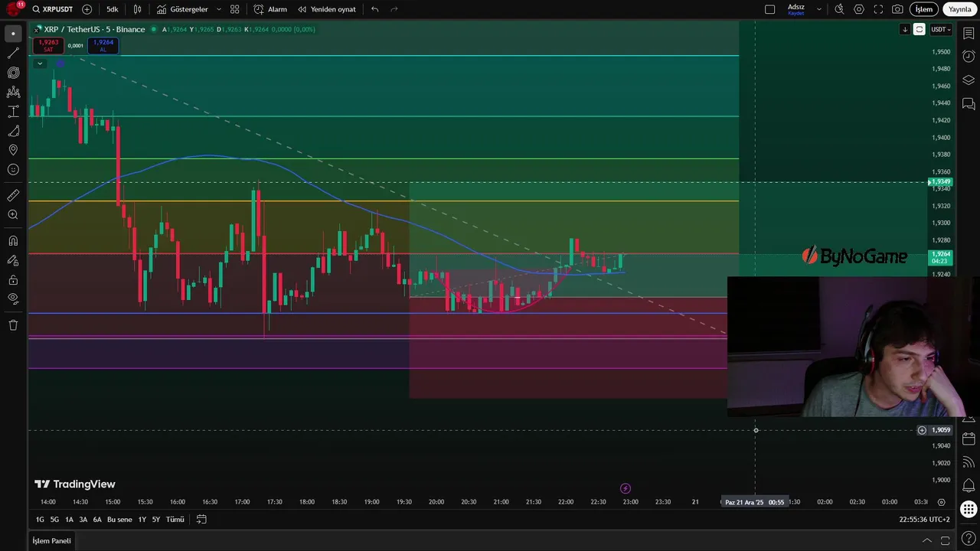Select the brush drawing tool
The height and width of the screenshot is (551, 980).
13,131
